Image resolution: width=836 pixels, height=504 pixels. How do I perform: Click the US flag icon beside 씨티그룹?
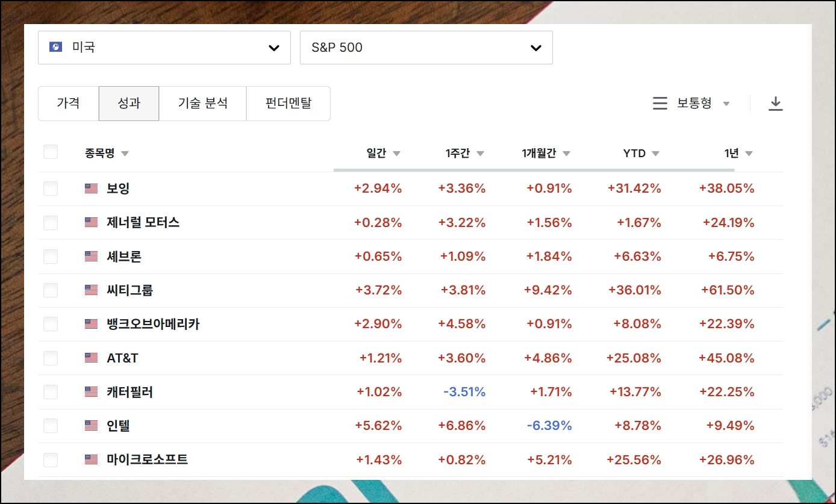[91, 290]
